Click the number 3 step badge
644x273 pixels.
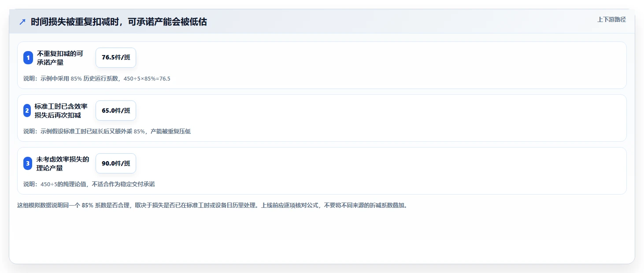[28, 163]
